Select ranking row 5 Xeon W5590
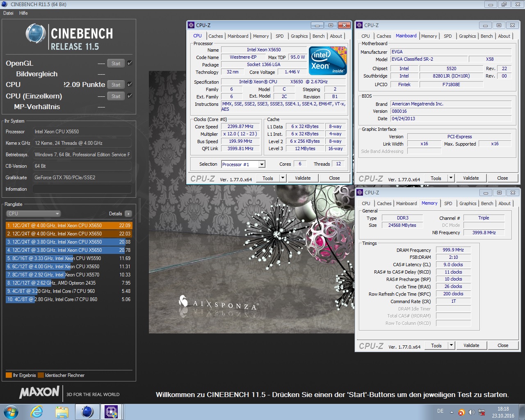525x420 pixels. click(x=69, y=258)
